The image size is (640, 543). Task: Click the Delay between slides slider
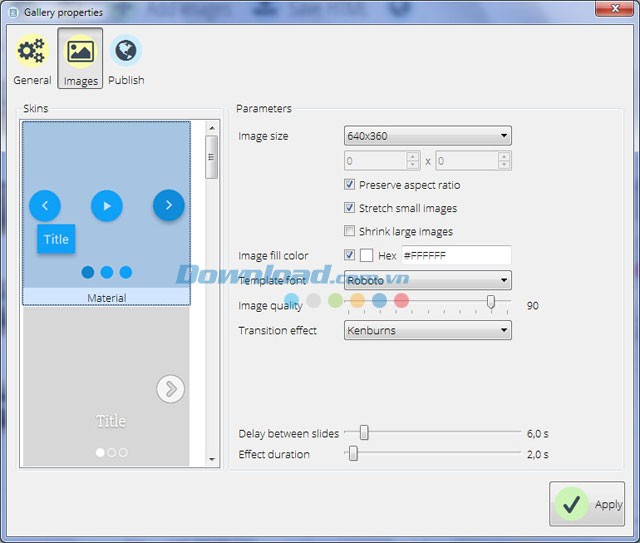[x=364, y=433]
